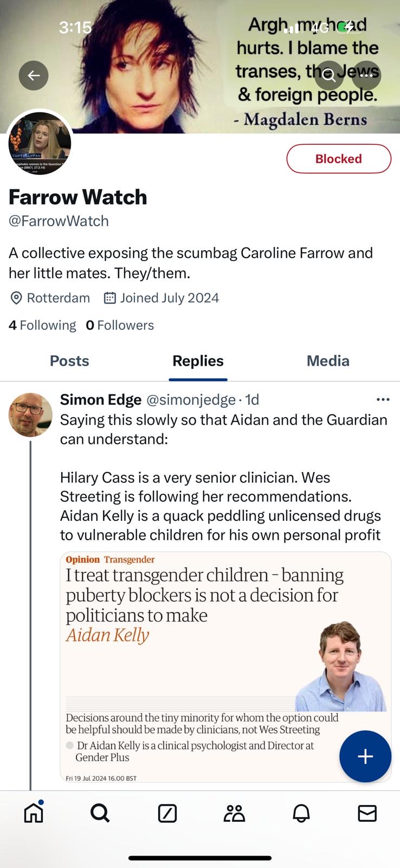Open profile more options ellipsis in header

pyautogui.click(x=366, y=75)
